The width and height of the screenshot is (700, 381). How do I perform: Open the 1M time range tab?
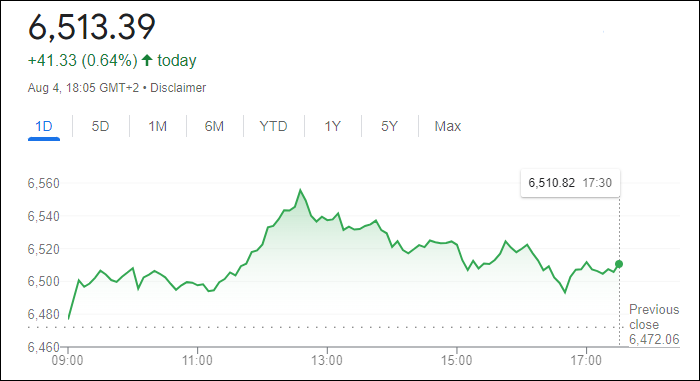[x=158, y=126]
